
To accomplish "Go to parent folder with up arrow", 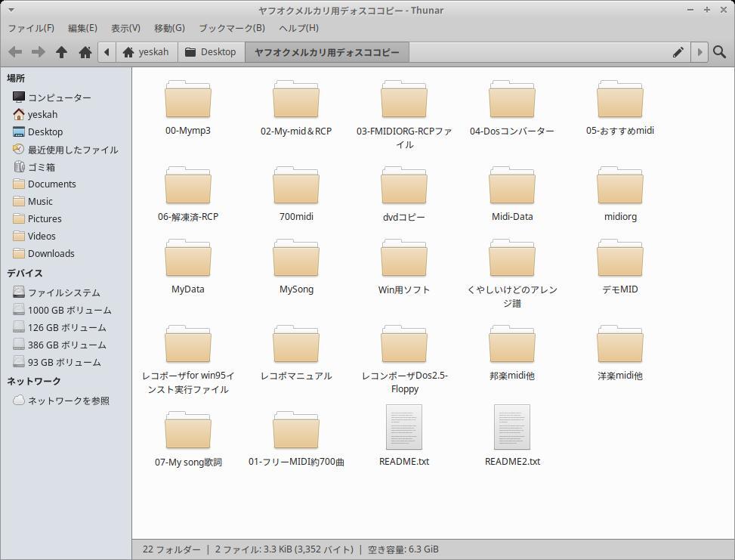I will tap(61, 52).
